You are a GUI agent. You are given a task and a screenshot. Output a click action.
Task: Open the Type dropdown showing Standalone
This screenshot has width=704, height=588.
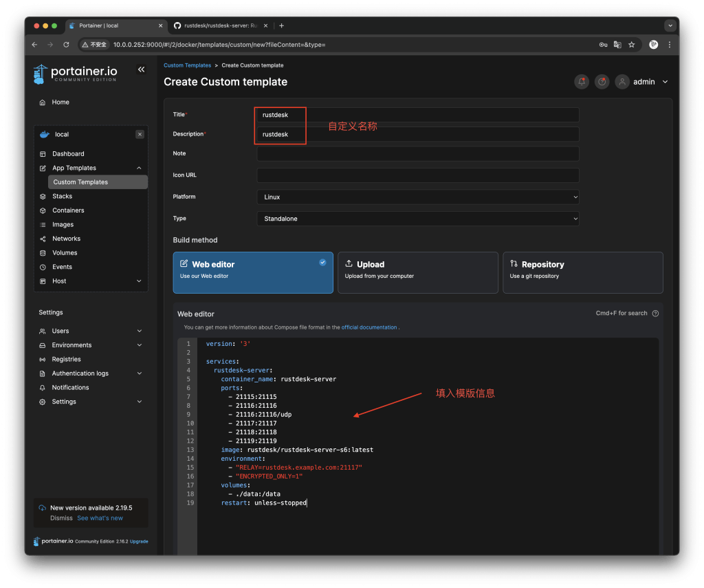[418, 219]
